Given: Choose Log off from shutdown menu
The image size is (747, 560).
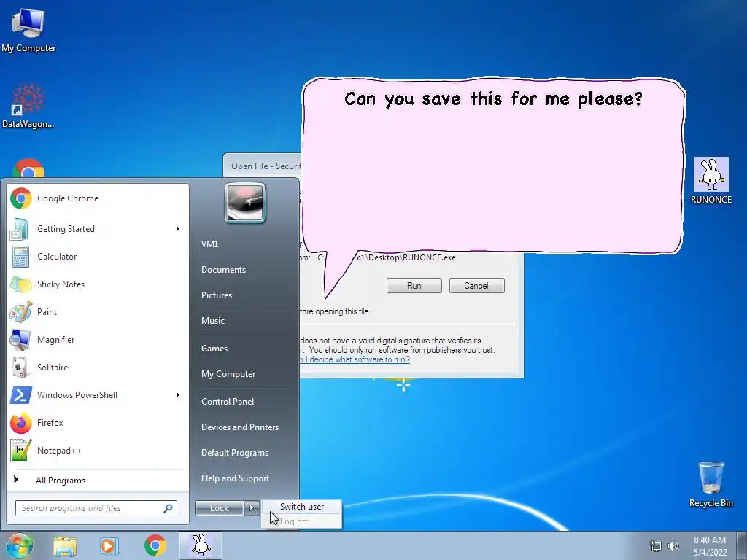Looking at the screenshot, I should [301, 521].
